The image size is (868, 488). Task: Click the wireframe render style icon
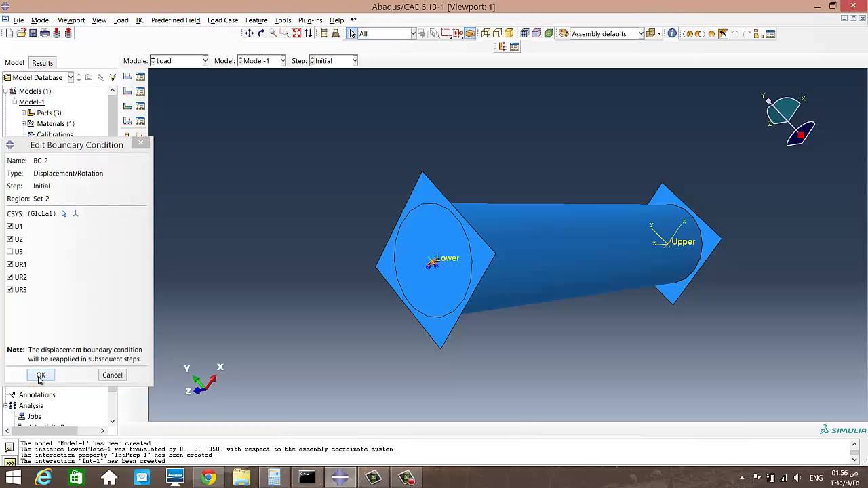pyautogui.click(x=486, y=33)
